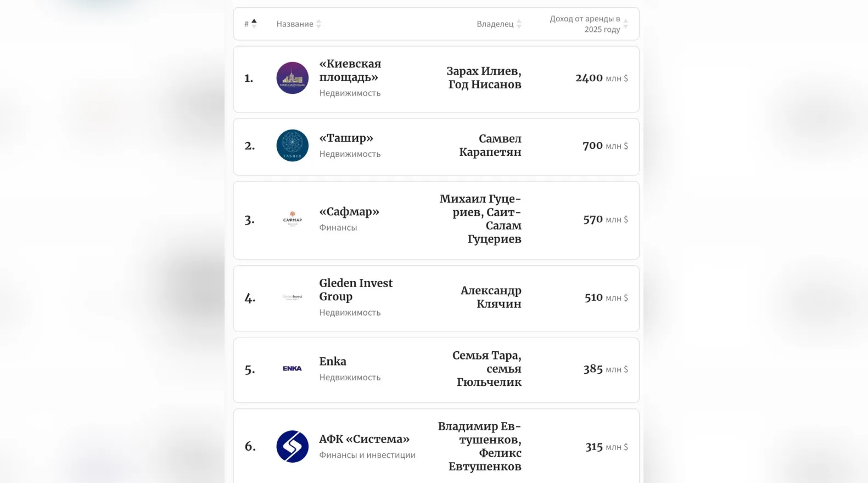Click the Gleden Invest Group logo
This screenshot has width=868, height=483.
tap(292, 297)
